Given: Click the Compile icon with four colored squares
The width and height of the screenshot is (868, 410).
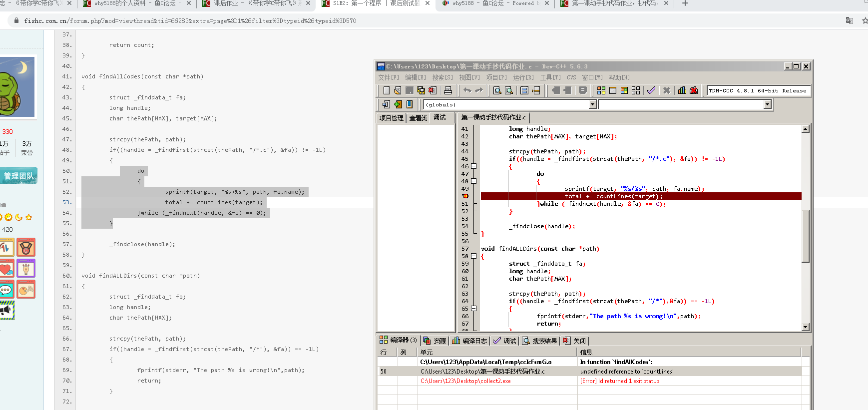Looking at the screenshot, I should (601, 90).
